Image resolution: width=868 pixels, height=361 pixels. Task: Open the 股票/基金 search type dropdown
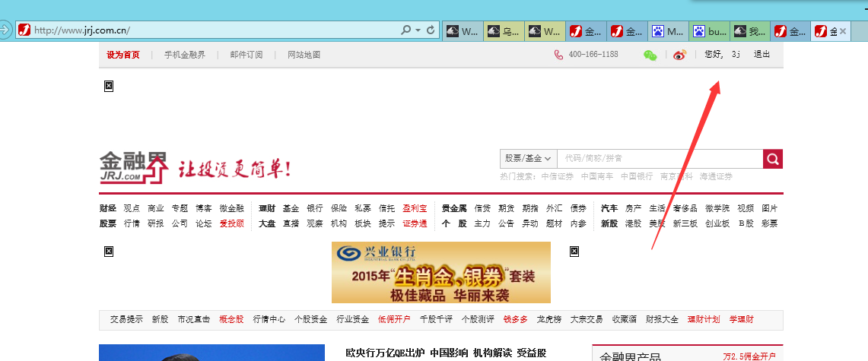528,159
